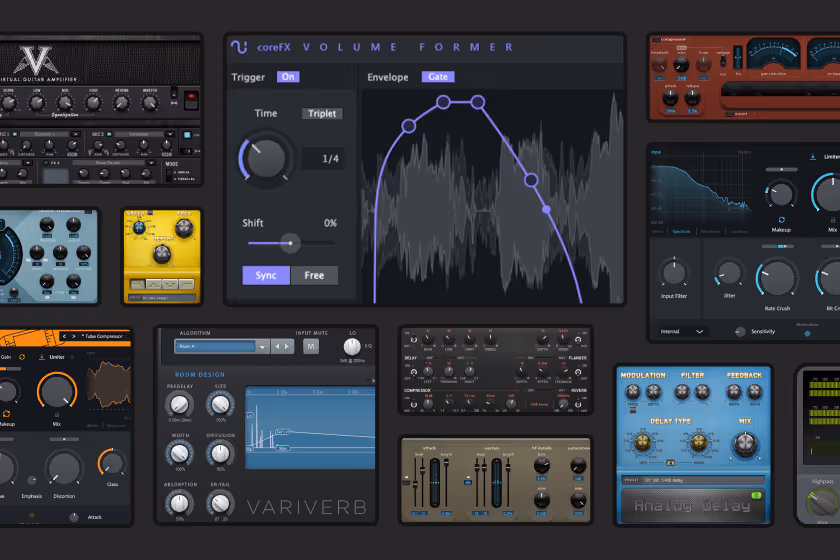Click the Depth knob on yellow pedal

click(x=162, y=255)
